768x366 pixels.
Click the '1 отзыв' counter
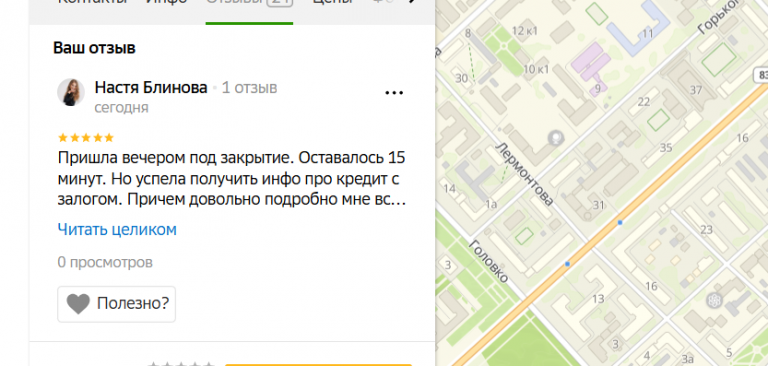(x=249, y=88)
